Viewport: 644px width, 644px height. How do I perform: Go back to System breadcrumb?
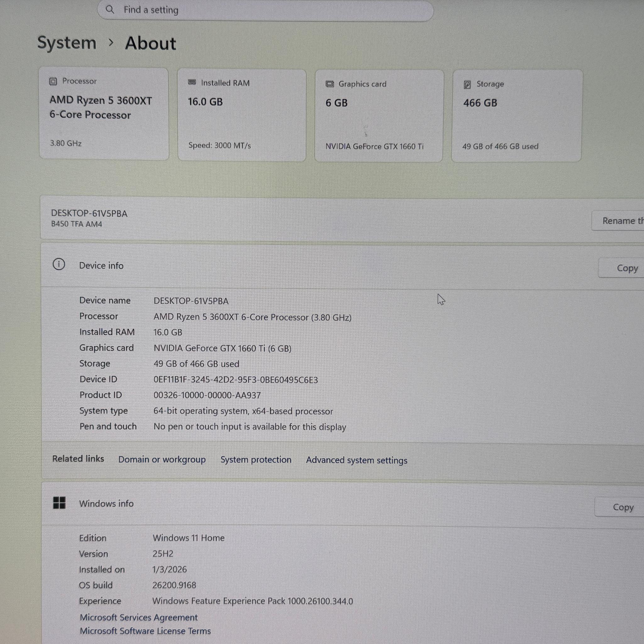67,43
